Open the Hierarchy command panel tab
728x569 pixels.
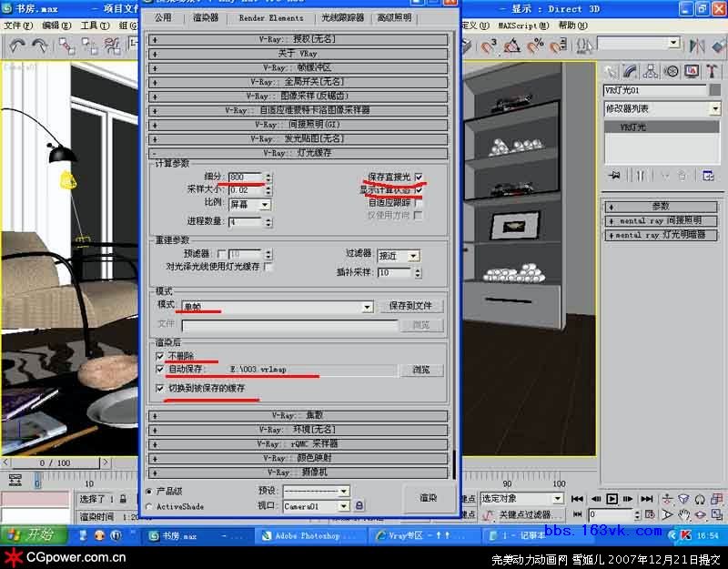649,71
